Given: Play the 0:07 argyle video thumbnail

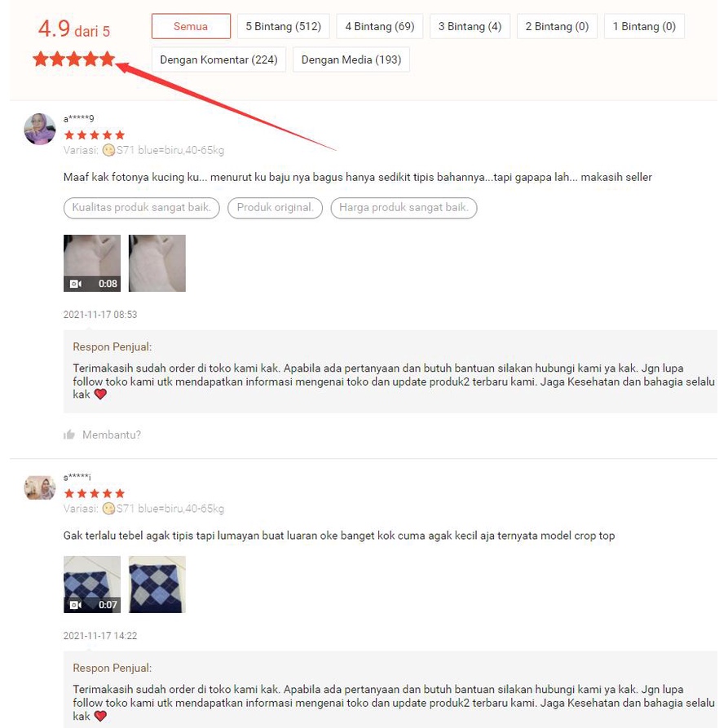Looking at the screenshot, I should coord(92,585).
